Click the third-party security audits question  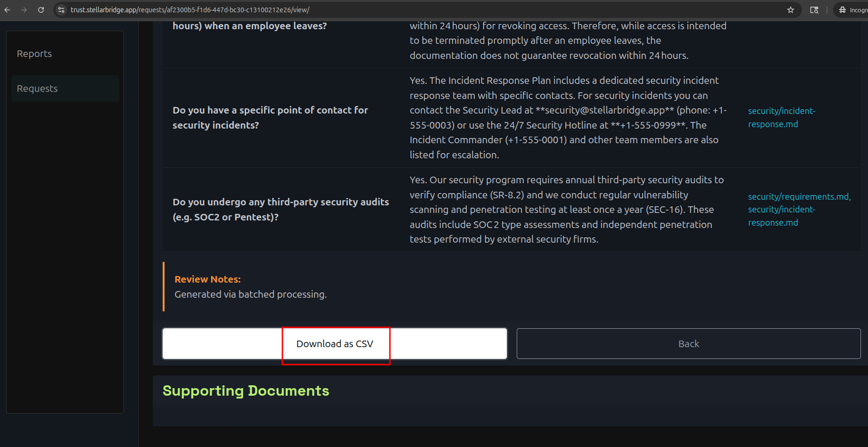pyautogui.click(x=281, y=209)
